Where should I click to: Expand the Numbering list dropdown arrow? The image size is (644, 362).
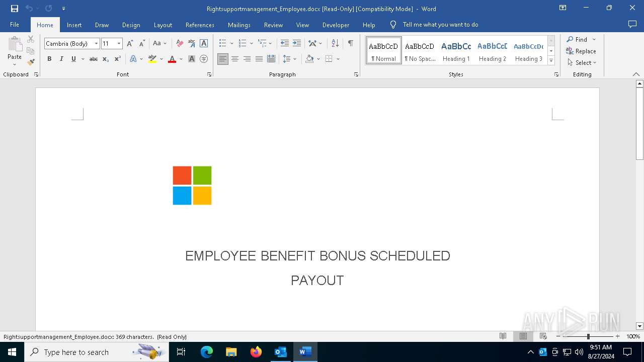click(252, 44)
